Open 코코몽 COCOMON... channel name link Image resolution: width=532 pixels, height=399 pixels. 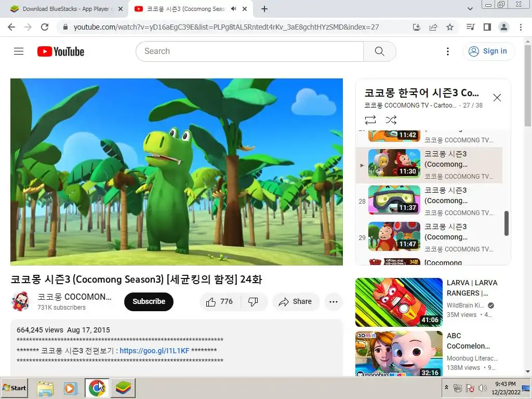pos(74,297)
